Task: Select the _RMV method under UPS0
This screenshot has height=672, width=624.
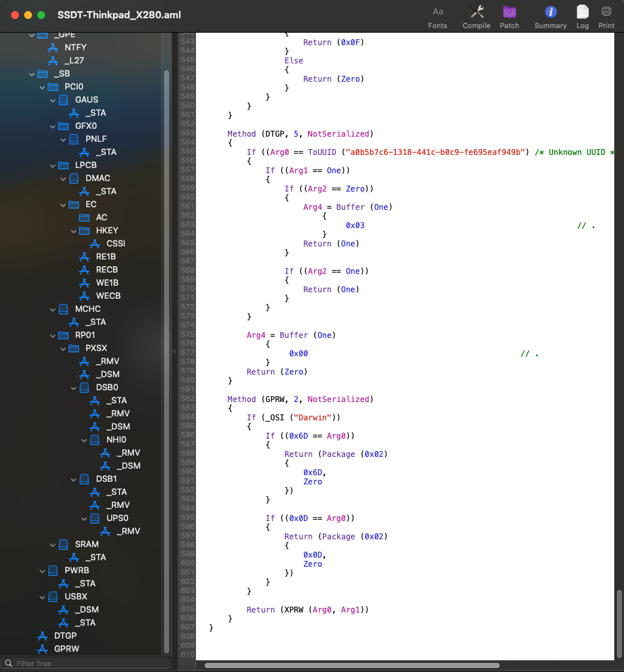Action: (129, 531)
